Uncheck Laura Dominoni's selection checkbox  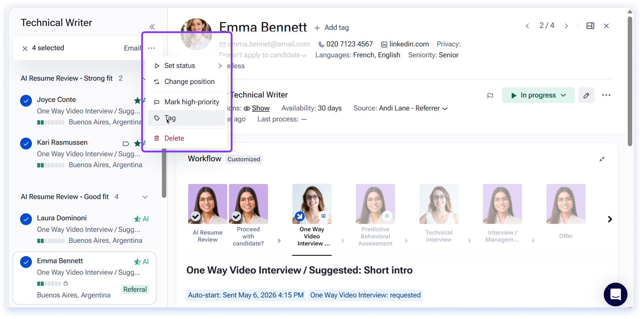point(26,219)
